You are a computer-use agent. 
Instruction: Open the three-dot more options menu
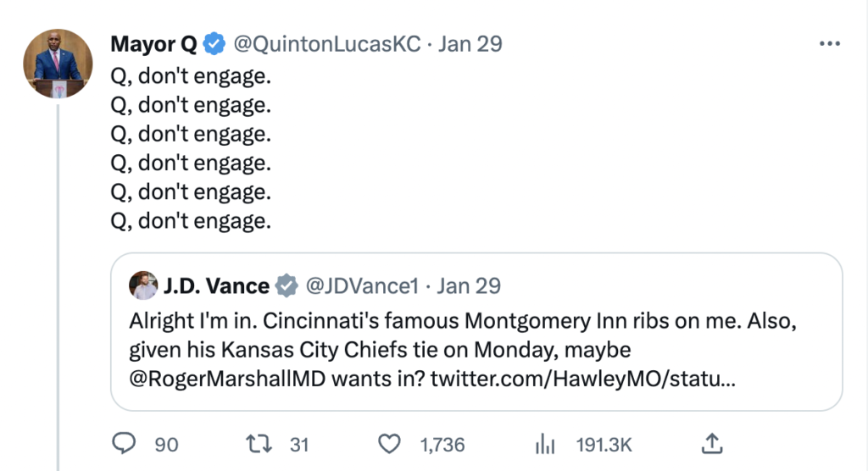click(829, 45)
